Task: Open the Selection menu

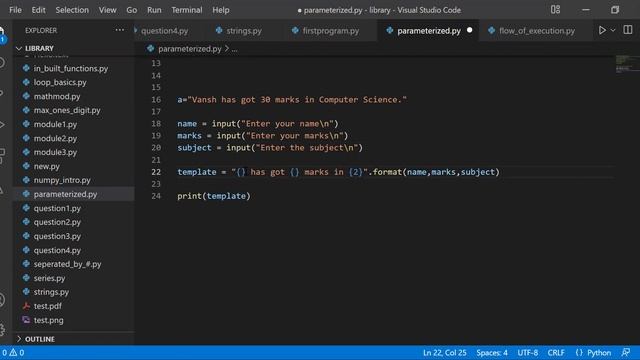Action: [x=72, y=10]
